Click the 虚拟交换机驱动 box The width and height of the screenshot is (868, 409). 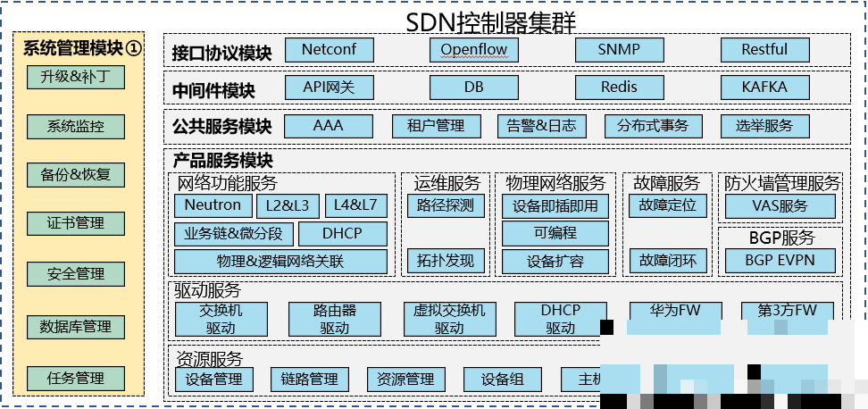(x=449, y=320)
